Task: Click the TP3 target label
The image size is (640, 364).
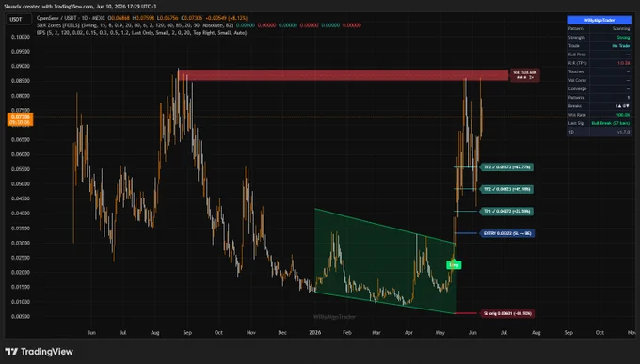Action: point(506,167)
